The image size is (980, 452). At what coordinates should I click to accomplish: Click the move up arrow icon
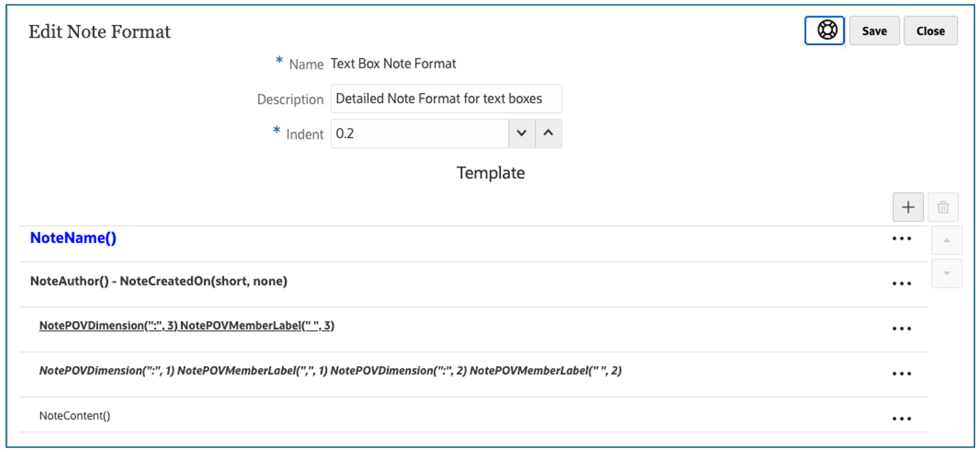tap(947, 241)
